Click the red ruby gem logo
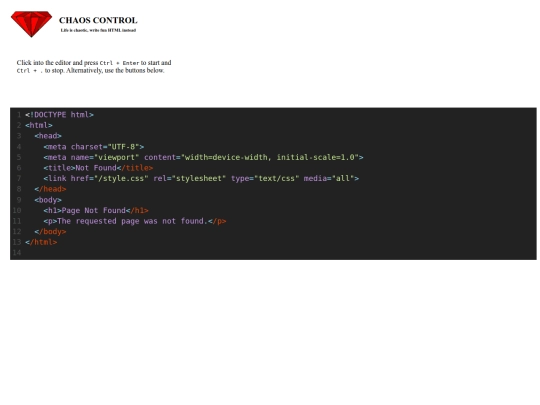Image resolution: width=540 pixels, height=405 pixels. (x=31, y=24)
